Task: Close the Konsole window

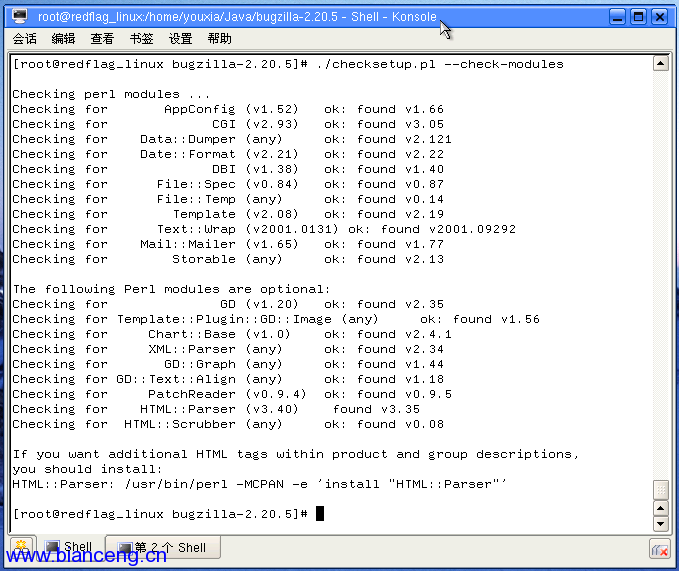Action: coord(660,17)
